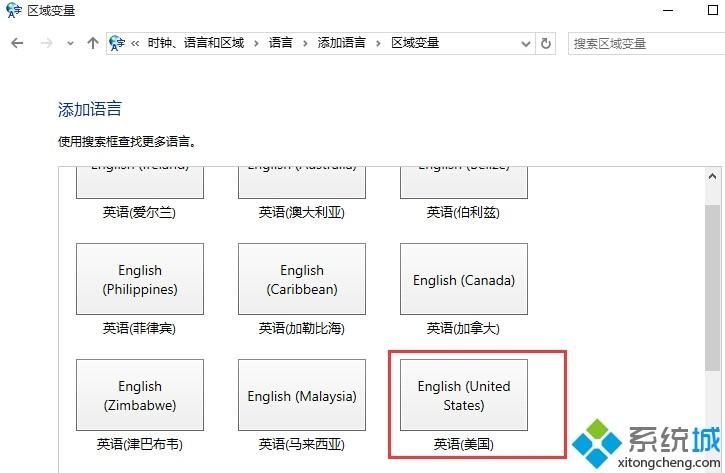Image resolution: width=725 pixels, height=473 pixels.
Task: Minimize the 区域变量 window
Action: click(x=668, y=10)
